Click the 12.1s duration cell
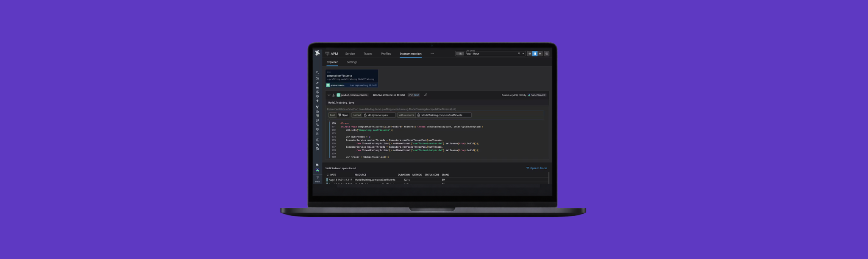This screenshot has height=259, width=868. 406,180
